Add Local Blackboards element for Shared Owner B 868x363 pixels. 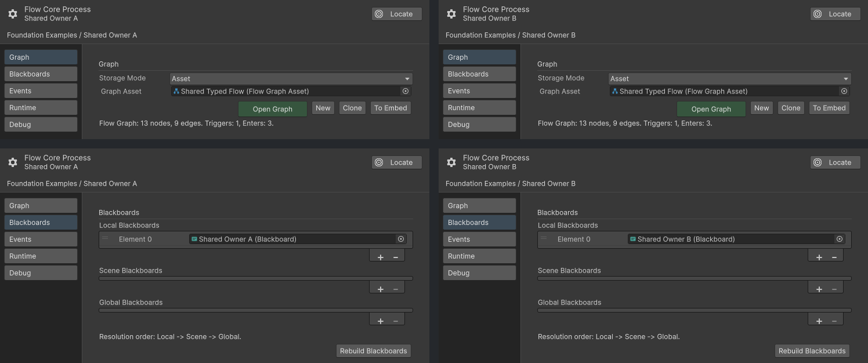[819, 257]
